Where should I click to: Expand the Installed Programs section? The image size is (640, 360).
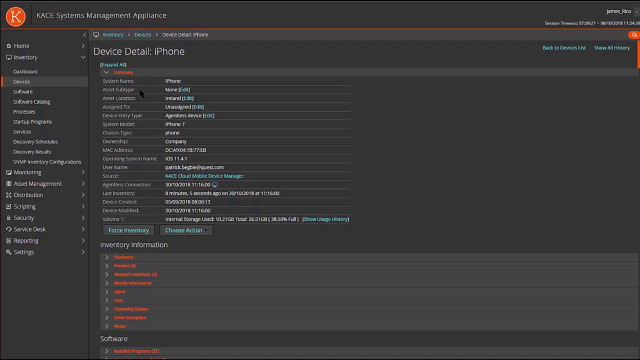[x=107, y=351]
